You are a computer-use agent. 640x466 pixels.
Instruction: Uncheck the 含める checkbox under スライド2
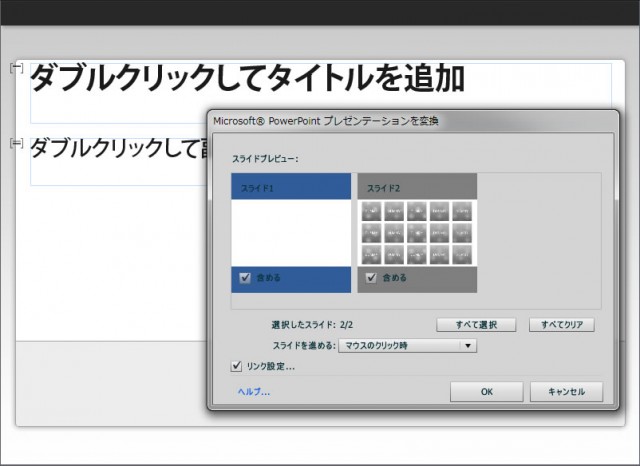[x=371, y=278]
